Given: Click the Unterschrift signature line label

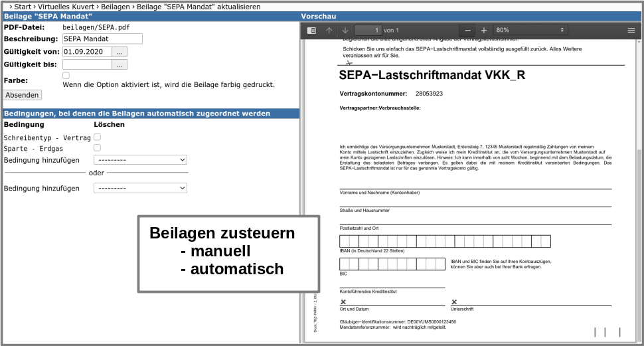Looking at the screenshot, I should (x=461, y=309).
